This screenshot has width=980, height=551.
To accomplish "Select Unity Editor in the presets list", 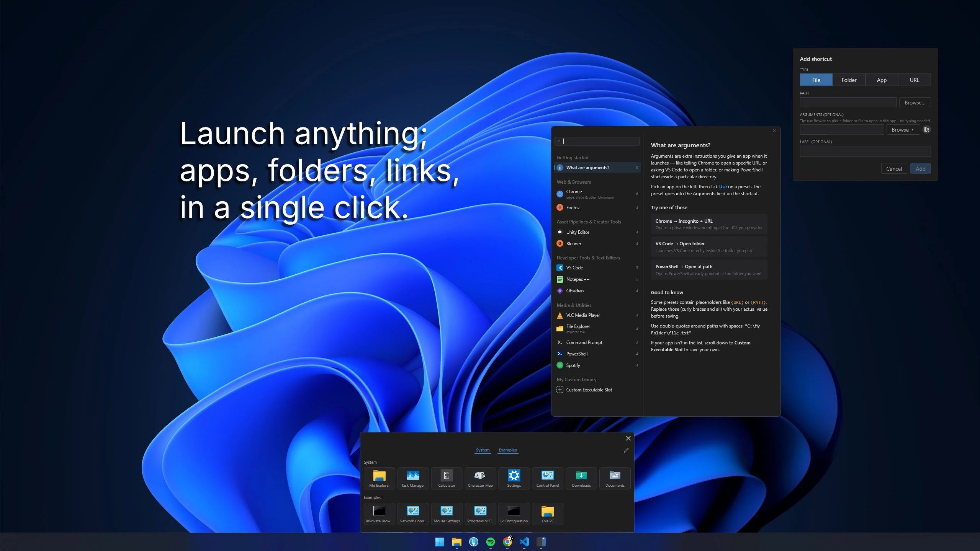I will pyautogui.click(x=597, y=232).
